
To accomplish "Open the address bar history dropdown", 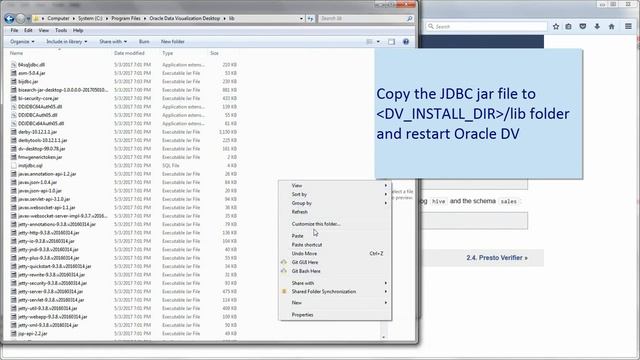I will (x=301, y=18).
